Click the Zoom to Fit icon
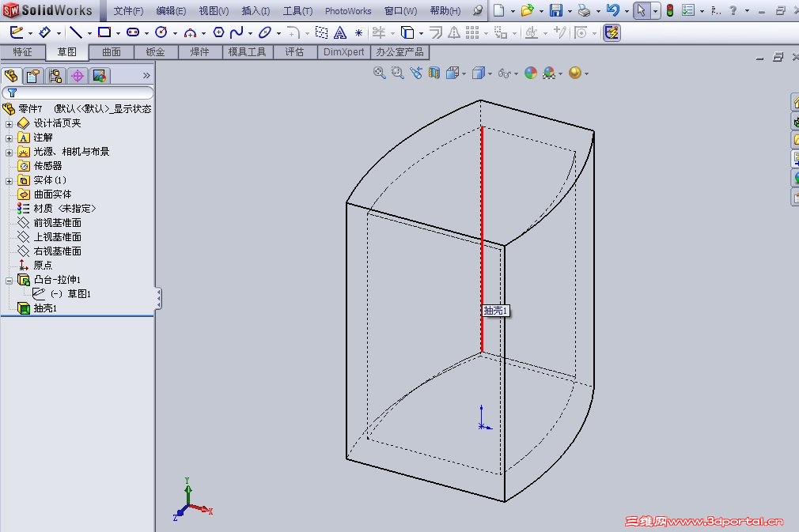The height and width of the screenshot is (532, 799). coord(379,74)
